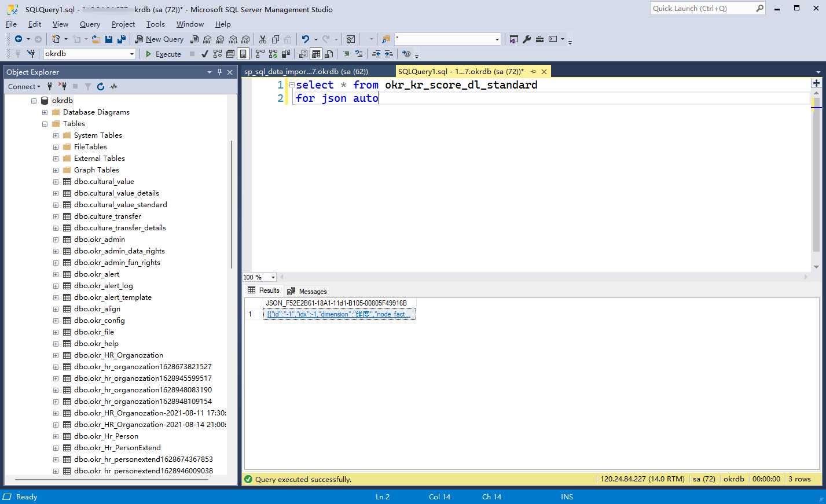The width and height of the screenshot is (826, 504).
Task: Click the Connect button in Object Explorer
Action: coord(22,86)
